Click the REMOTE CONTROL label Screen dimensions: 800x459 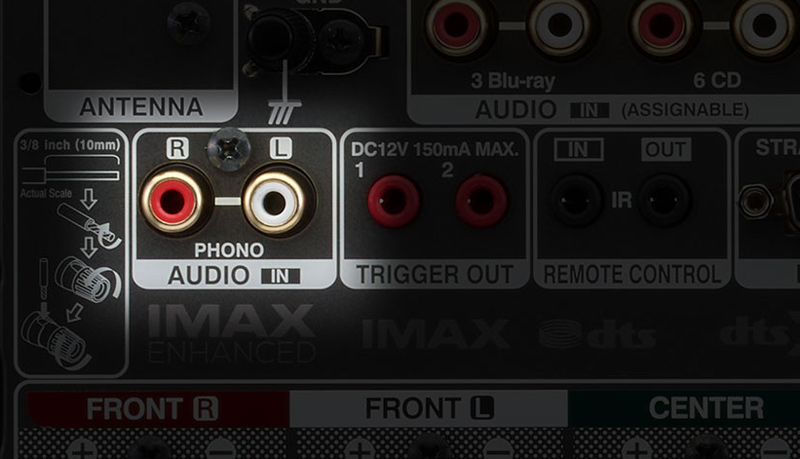click(632, 274)
